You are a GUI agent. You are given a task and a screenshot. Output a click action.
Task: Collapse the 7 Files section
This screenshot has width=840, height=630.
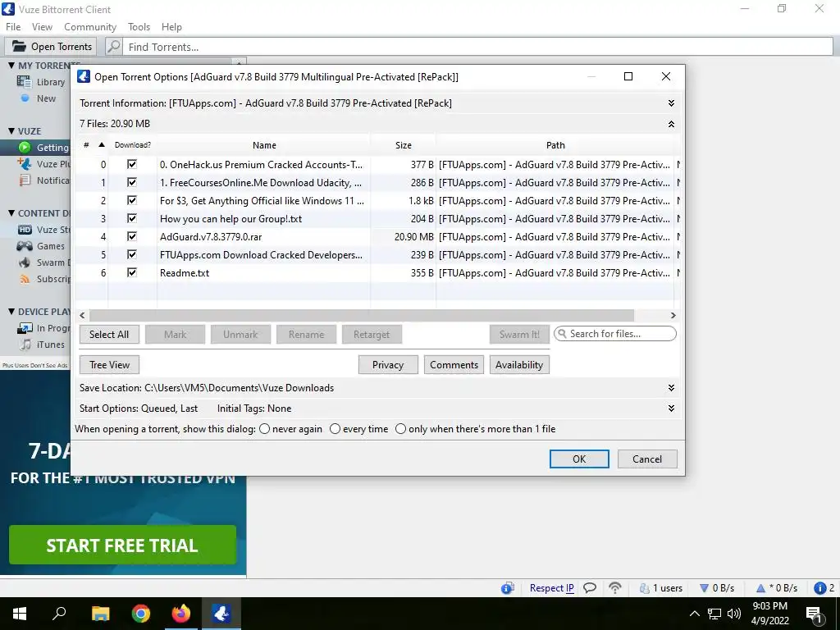tap(671, 124)
